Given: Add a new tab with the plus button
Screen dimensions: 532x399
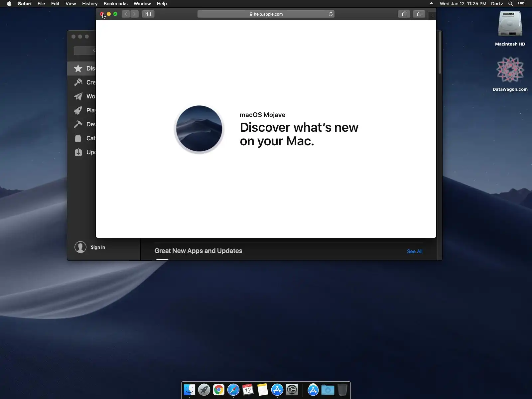Looking at the screenshot, I should (432, 16).
